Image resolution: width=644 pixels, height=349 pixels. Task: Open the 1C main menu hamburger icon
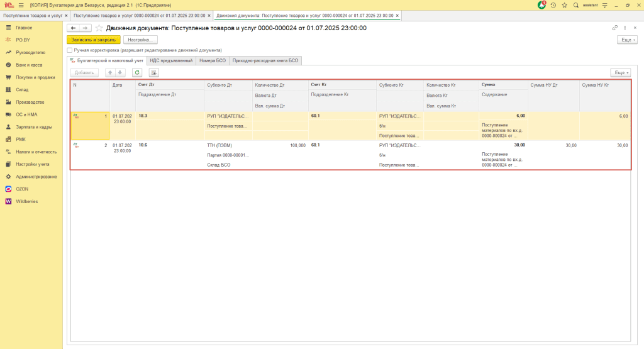[x=21, y=5]
